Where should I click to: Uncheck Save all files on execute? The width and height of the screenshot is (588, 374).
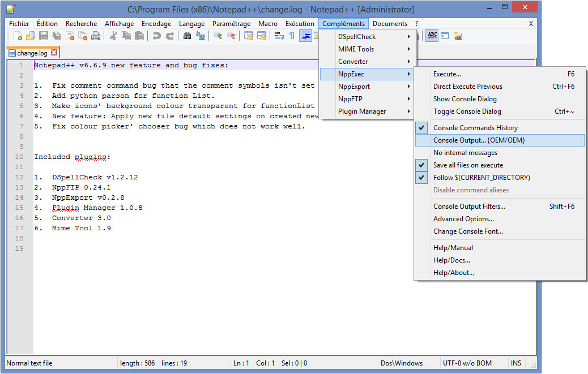(500, 165)
